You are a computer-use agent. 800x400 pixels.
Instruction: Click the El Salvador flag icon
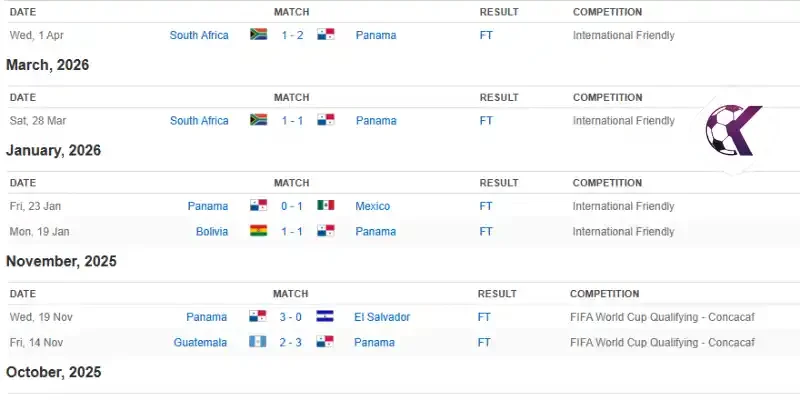tap(324, 316)
